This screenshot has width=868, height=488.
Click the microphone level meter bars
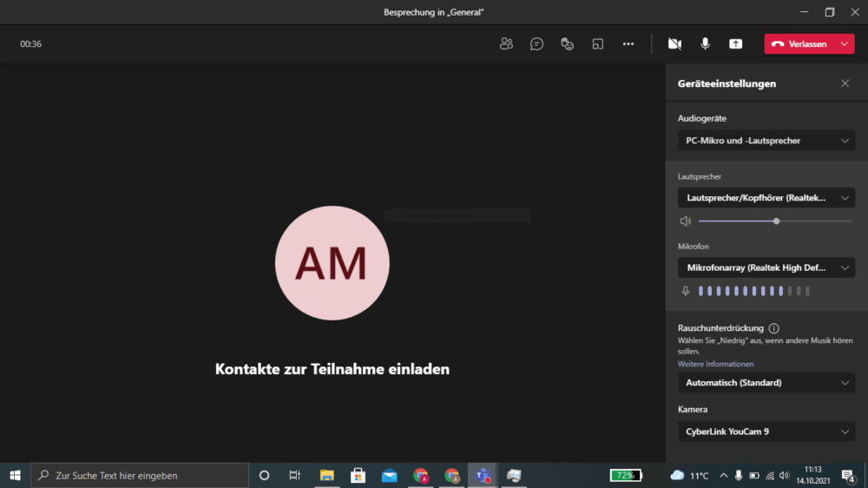pos(754,291)
